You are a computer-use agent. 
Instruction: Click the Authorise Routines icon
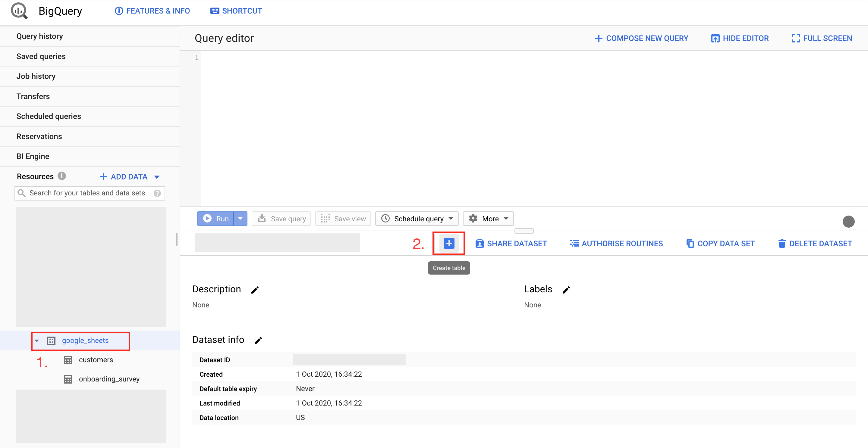click(572, 244)
